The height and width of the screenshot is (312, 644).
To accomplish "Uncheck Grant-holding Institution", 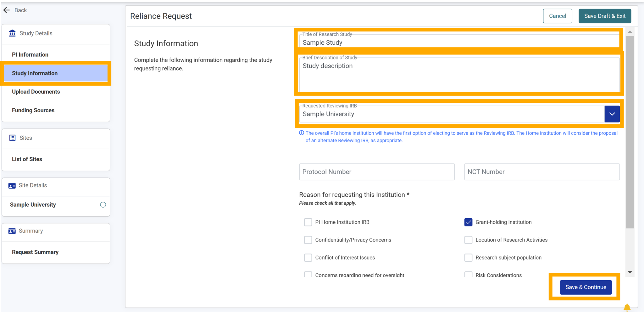I will pos(468,222).
